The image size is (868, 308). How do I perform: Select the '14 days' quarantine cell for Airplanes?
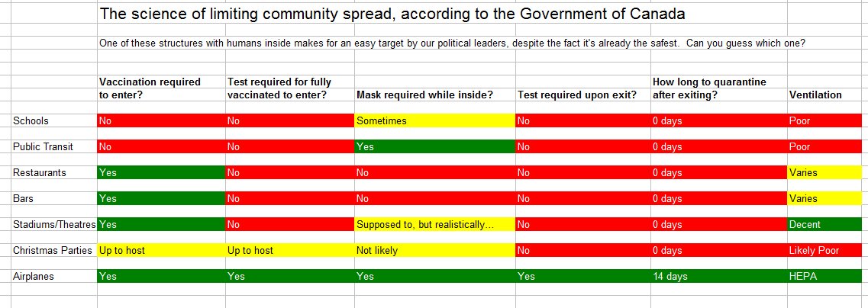(719, 276)
